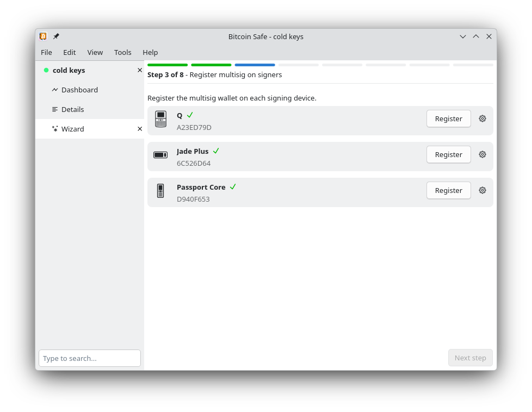Go to the Dashboard page

(90, 90)
